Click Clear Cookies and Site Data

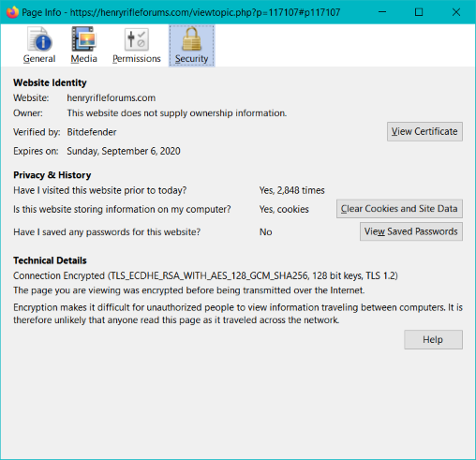pyautogui.click(x=399, y=209)
